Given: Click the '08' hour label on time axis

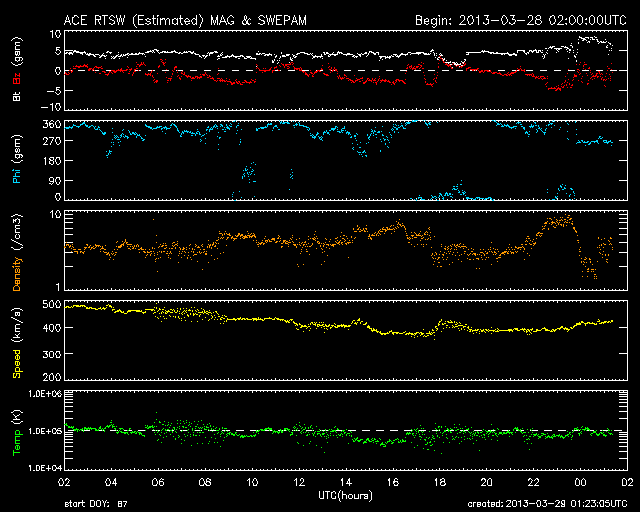Looking at the screenshot, I should (x=205, y=483).
